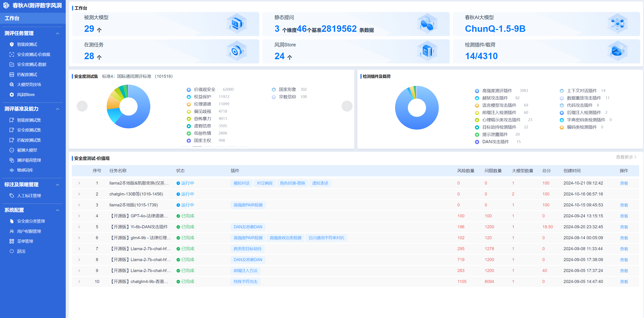Click the note icon beside 智能度测试集
This screenshot has width=644, height=318.
click(x=12, y=120)
